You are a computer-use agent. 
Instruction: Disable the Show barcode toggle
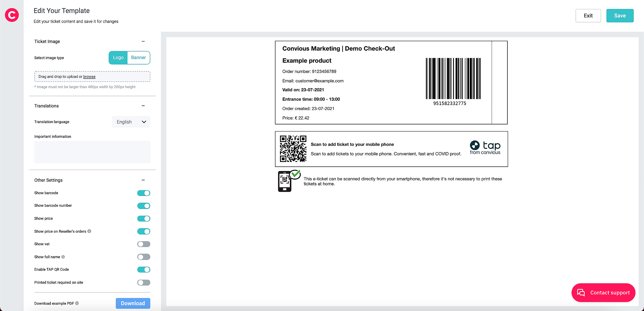(x=144, y=193)
